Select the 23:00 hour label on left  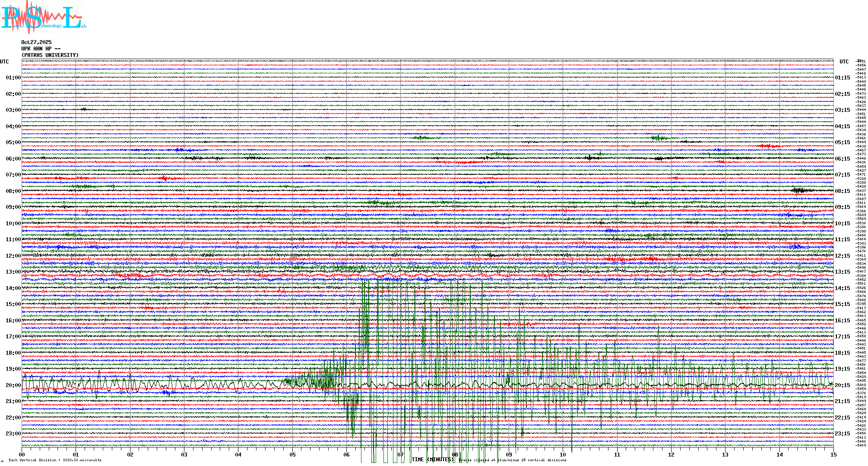tap(13, 434)
